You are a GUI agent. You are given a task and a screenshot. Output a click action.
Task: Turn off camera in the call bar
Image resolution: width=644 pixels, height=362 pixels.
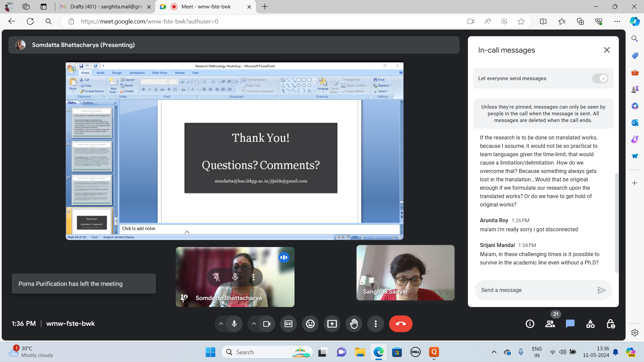(x=267, y=324)
